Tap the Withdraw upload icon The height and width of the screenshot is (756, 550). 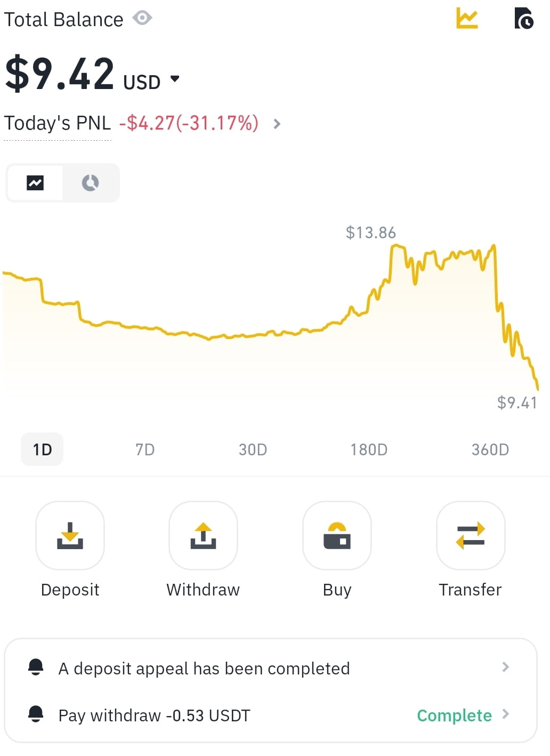point(203,535)
